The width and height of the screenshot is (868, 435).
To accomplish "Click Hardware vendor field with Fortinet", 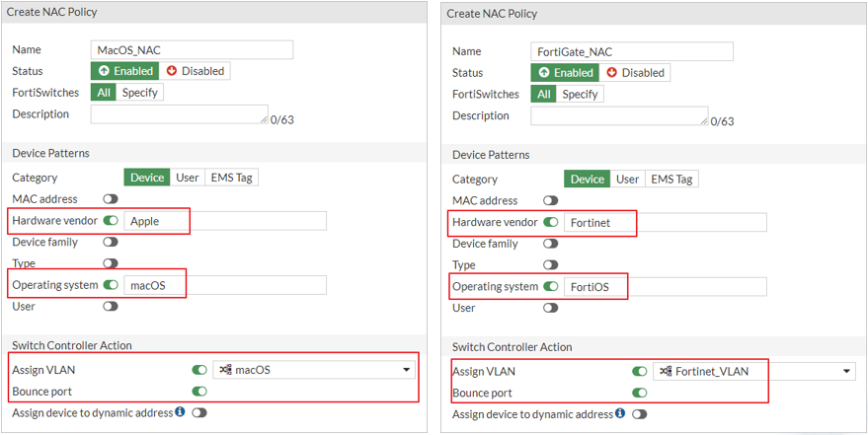I will (665, 222).
